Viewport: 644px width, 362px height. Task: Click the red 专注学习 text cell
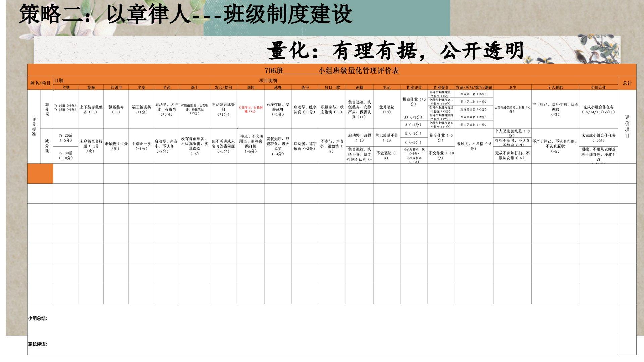click(250, 109)
